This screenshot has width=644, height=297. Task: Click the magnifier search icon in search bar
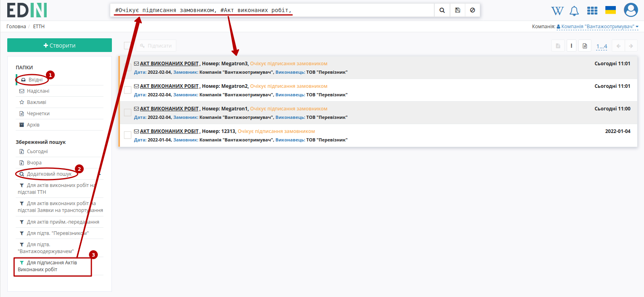tap(442, 10)
